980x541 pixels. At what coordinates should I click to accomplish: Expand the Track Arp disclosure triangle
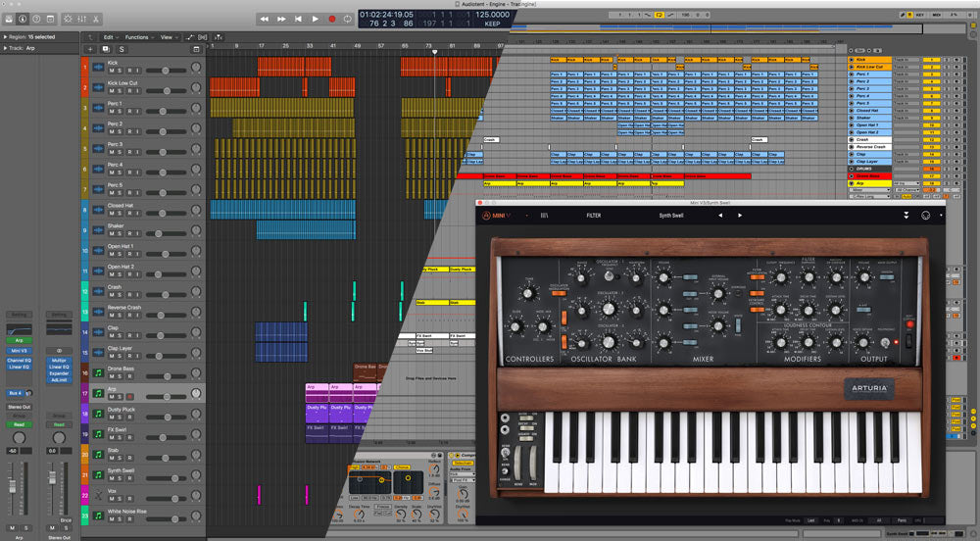5,47
